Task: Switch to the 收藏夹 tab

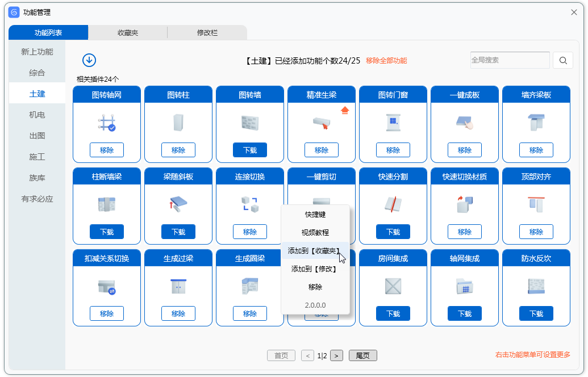Action: pos(128,33)
